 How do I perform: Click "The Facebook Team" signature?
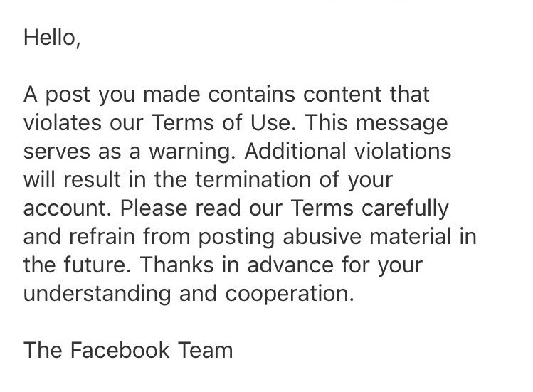[128, 350]
